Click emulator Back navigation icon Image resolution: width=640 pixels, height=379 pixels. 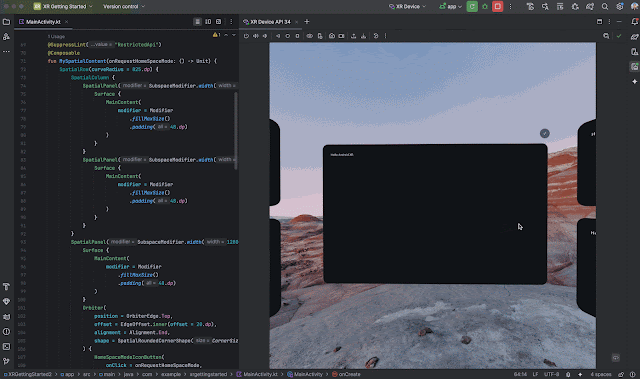pyautogui.click(x=278, y=36)
